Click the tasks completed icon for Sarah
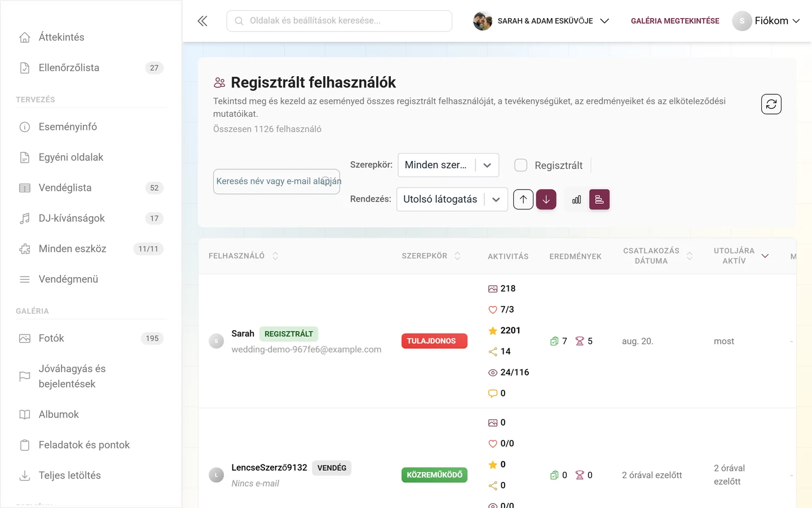This screenshot has width=812, height=508. click(554, 341)
